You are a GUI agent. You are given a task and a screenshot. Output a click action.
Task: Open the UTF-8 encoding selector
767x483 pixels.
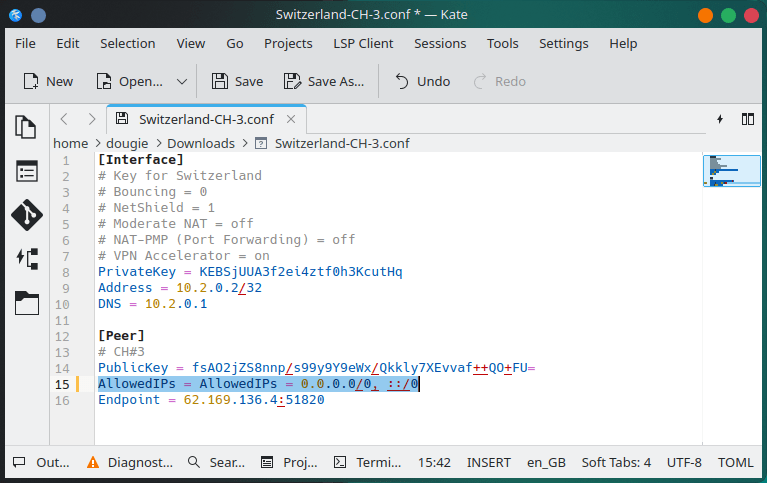click(x=684, y=462)
